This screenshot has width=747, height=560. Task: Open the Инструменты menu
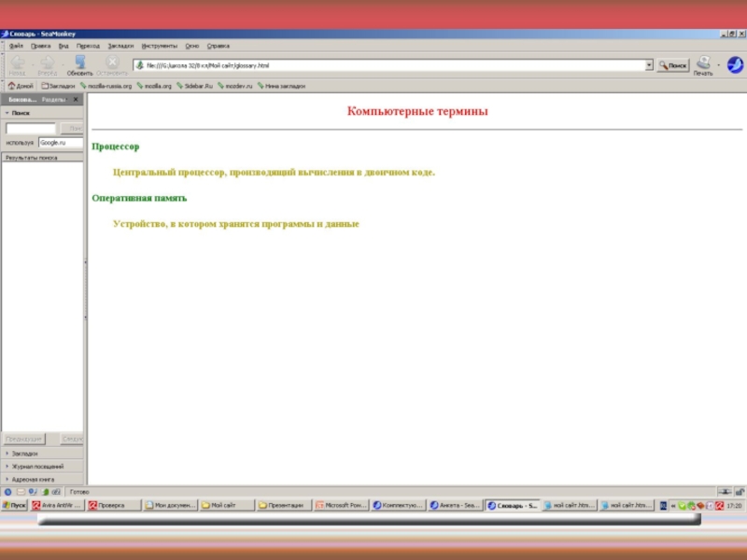[159, 46]
